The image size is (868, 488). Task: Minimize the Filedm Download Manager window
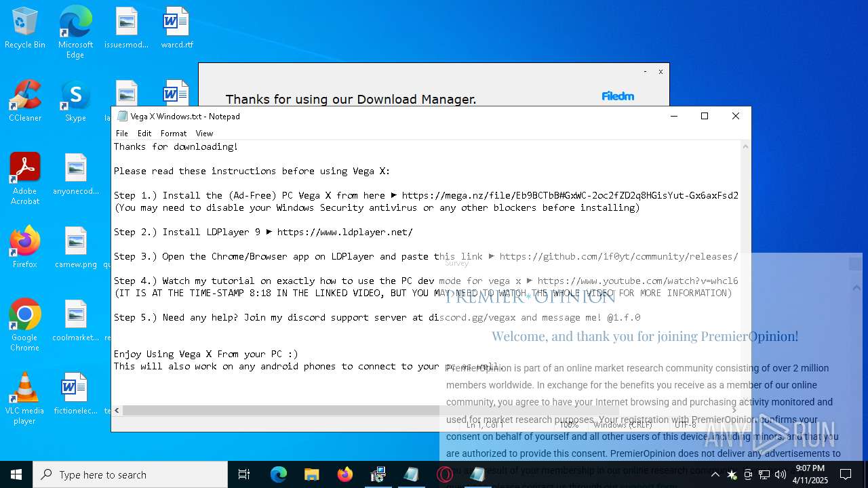click(645, 71)
